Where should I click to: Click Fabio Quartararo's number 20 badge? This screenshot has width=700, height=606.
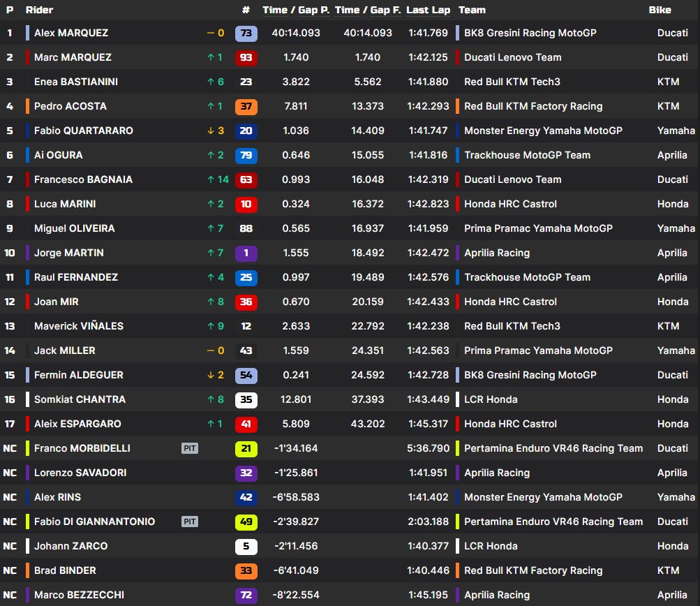[x=246, y=131]
